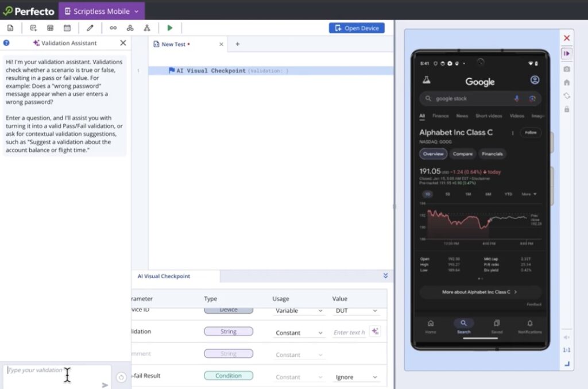Click the pencil edit icon in toolbar

pos(90,28)
